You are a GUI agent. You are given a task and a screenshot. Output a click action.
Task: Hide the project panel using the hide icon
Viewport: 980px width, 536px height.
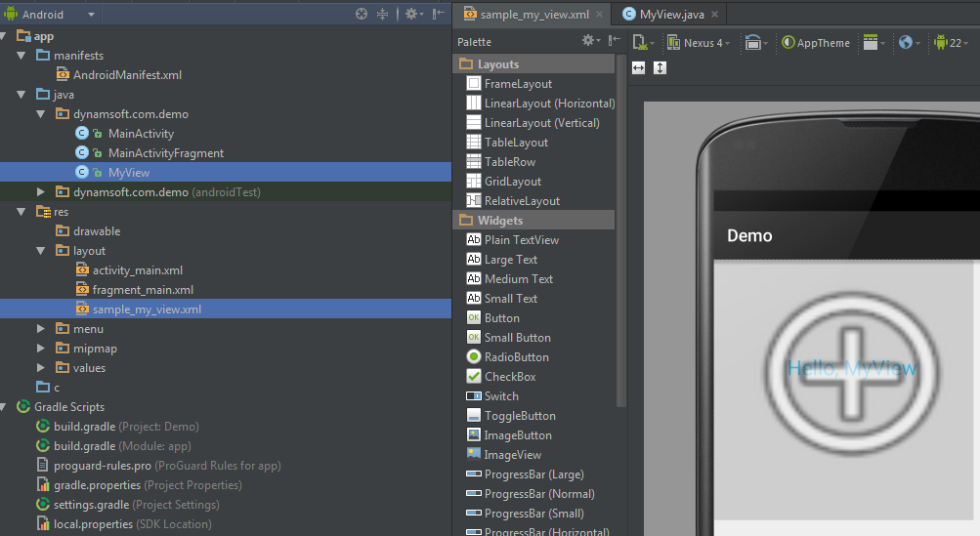(x=437, y=15)
